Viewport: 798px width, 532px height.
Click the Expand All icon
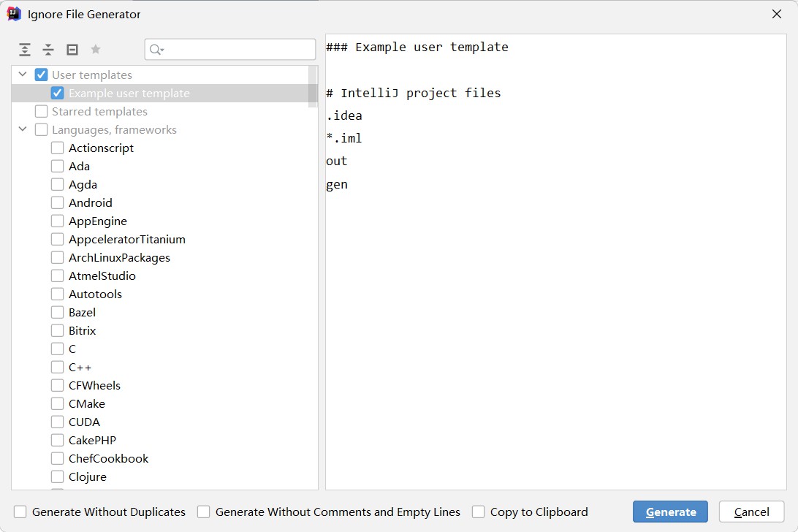25,50
